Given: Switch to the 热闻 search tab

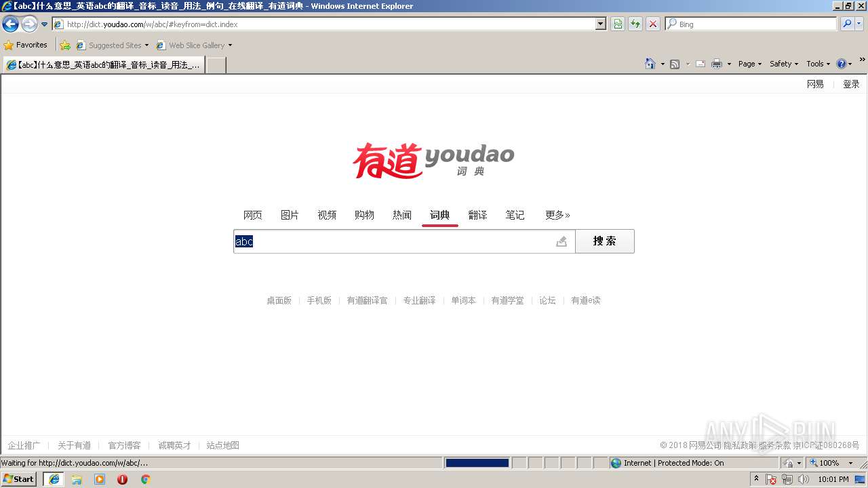Looking at the screenshot, I should (x=402, y=215).
